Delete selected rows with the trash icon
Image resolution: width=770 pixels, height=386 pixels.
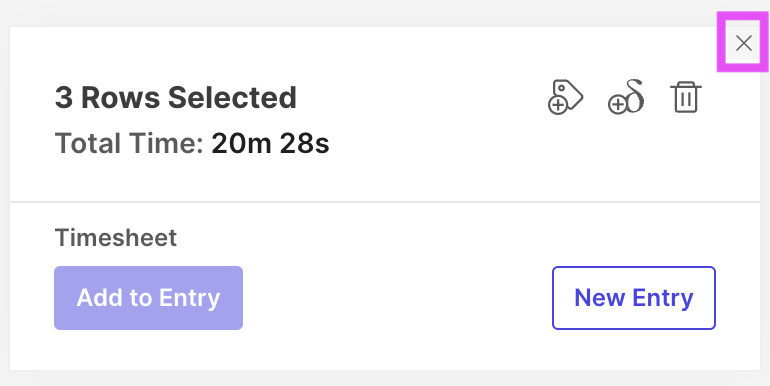(686, 97)
